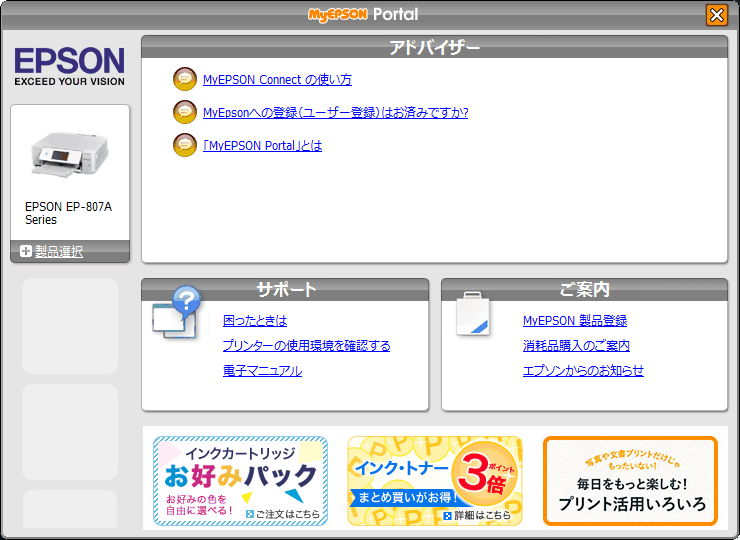Click the plus icon next to 製品選択
Screen dimensions: 740x540
click(26, 251)
